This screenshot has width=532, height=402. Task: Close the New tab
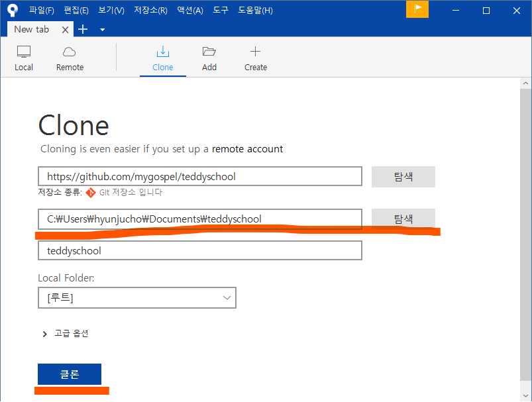[65, 30]
